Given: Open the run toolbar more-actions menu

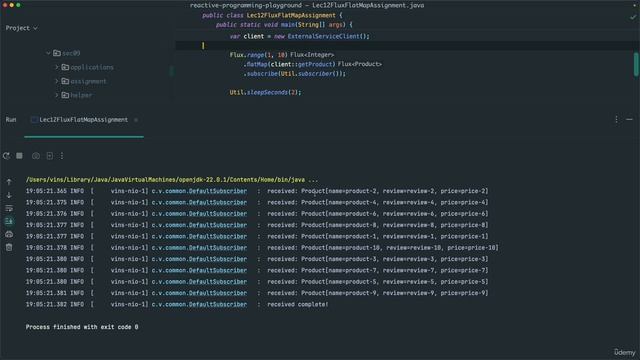Looking at the screenshot, I should (x=62, y=156).
